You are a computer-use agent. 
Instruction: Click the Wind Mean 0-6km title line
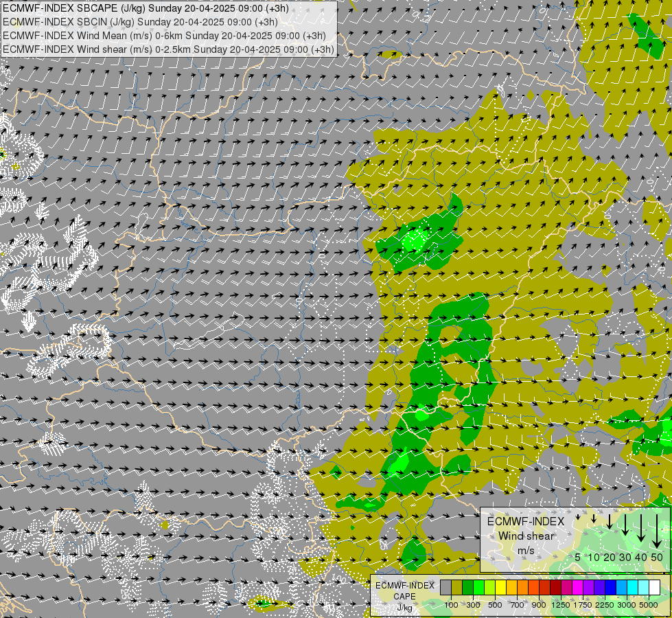point(164,36)
